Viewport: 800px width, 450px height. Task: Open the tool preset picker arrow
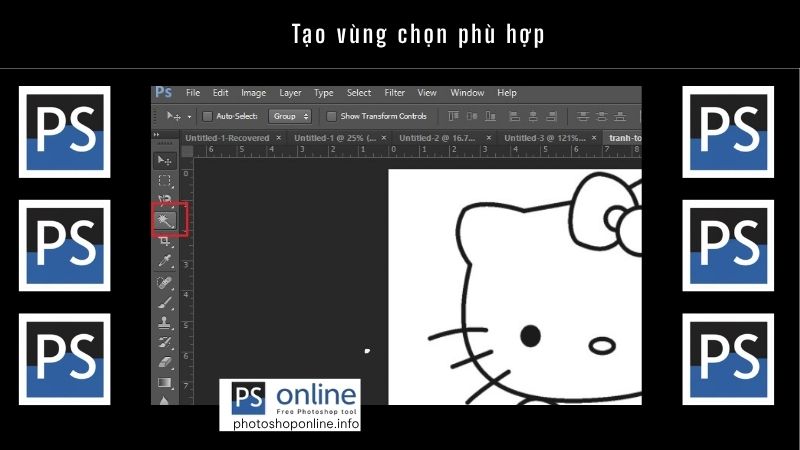click(189, 117)
